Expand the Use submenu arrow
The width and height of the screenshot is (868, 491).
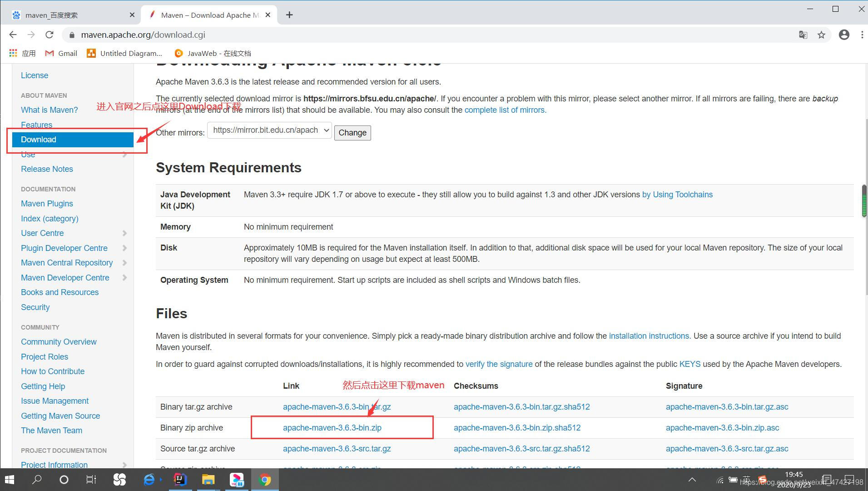124,155
